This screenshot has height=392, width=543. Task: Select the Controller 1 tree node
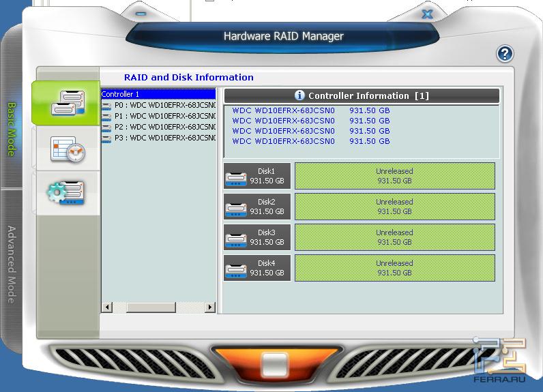pyautogui.click(x=159, y=94)
